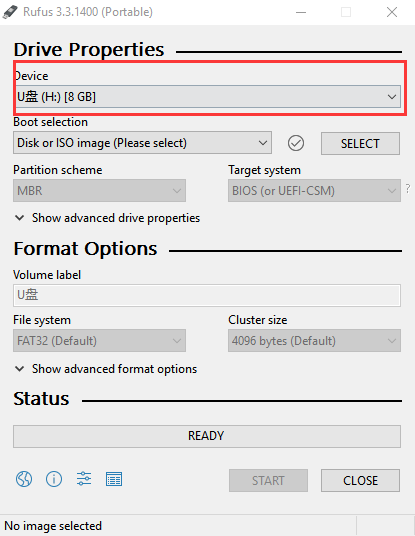Show the log window icon

coord(114,479)
